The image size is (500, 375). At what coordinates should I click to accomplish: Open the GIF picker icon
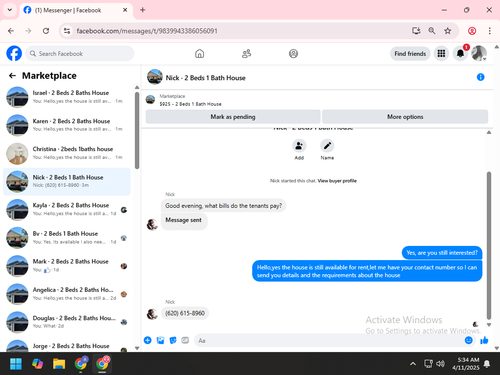pyautogui.click(x=185, y=340)
